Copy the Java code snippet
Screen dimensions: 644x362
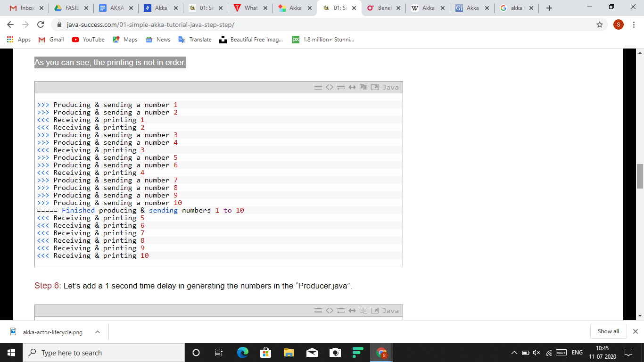pyautogui.click(x=363, y=87)
